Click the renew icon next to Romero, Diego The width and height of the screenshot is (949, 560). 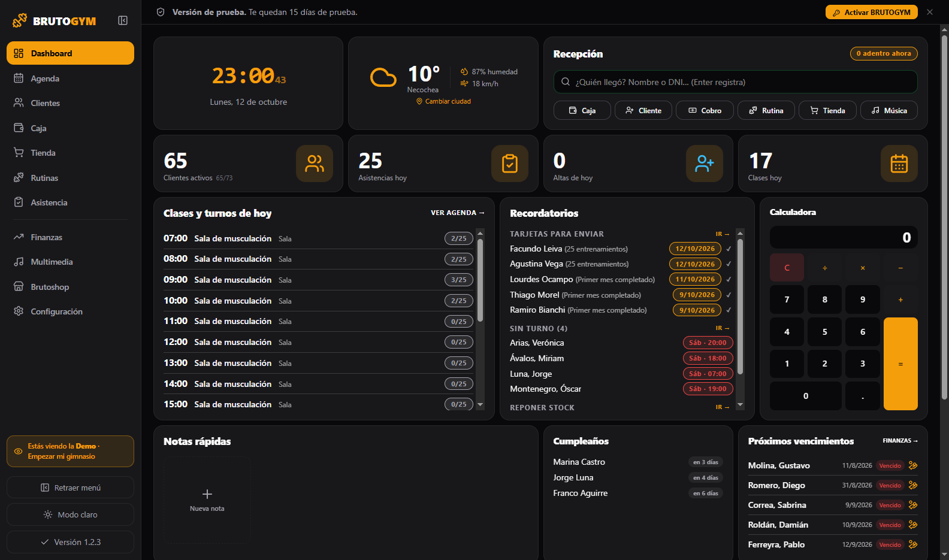[913, 485]
